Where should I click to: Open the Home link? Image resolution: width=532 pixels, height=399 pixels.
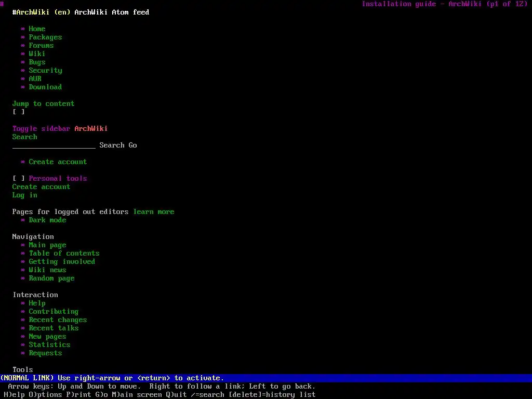37,29
